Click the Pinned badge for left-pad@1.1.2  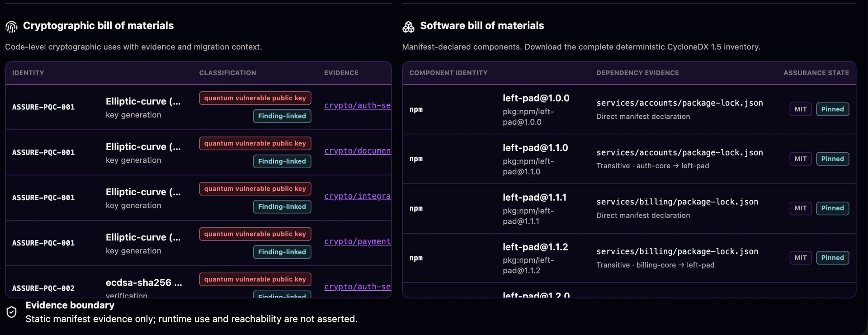832,258
